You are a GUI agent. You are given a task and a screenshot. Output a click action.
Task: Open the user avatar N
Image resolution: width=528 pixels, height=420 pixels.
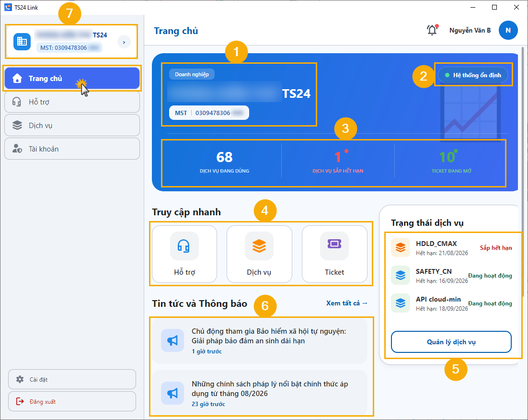(x=508, y=30)
